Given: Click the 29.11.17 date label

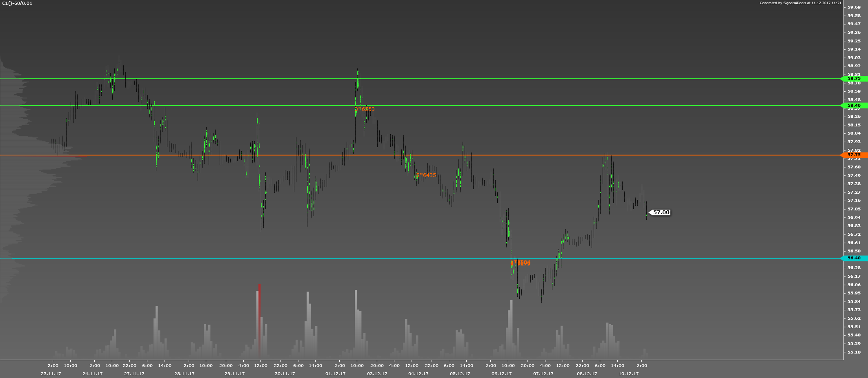Looking at the screenshot, I should (234, 374).
